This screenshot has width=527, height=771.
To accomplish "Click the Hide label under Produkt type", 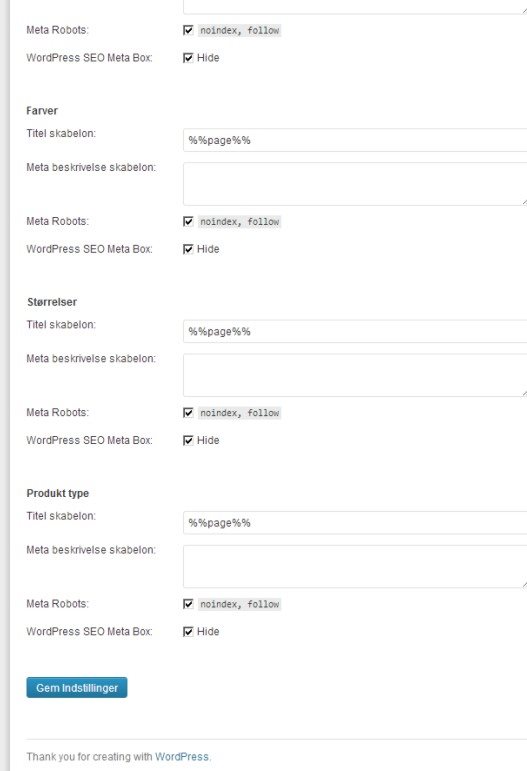I will (x=208, y=632).
